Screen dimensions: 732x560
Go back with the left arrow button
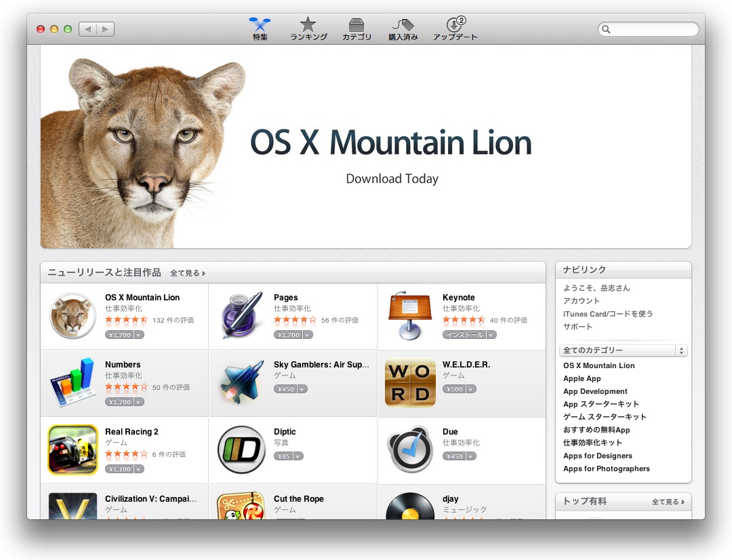tap(88, 29)
